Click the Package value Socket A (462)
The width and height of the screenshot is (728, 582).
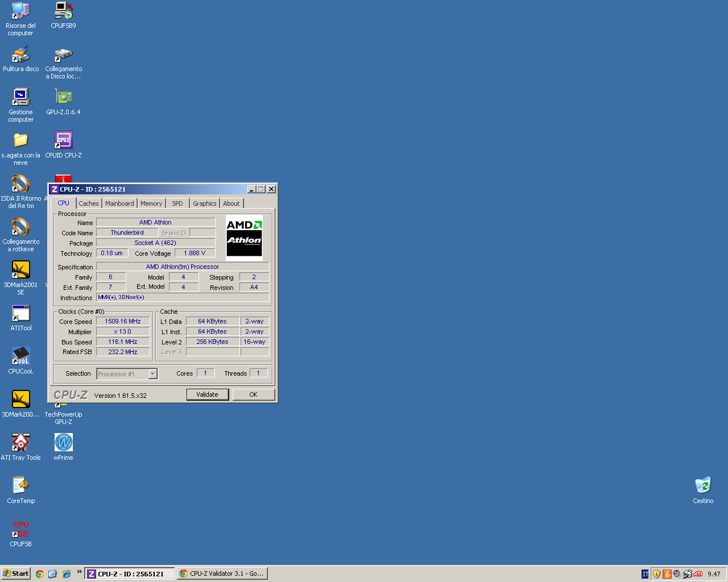coord(155,243)
